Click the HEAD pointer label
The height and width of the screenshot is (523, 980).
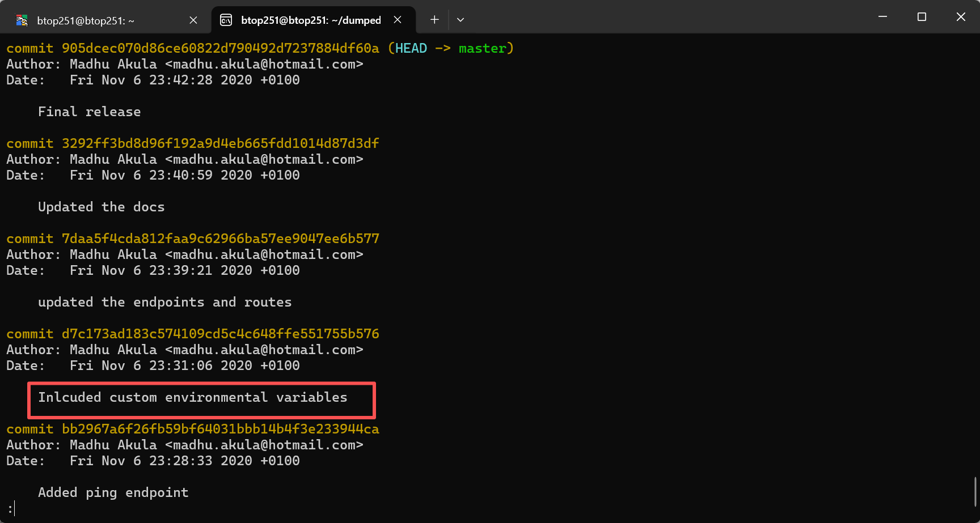[x=411, y=48]
